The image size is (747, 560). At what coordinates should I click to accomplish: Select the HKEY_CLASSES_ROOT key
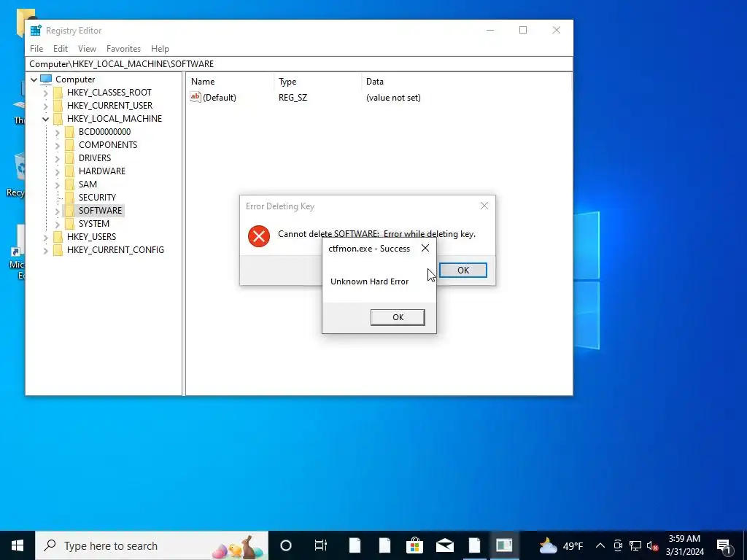(x=109, y=93)
